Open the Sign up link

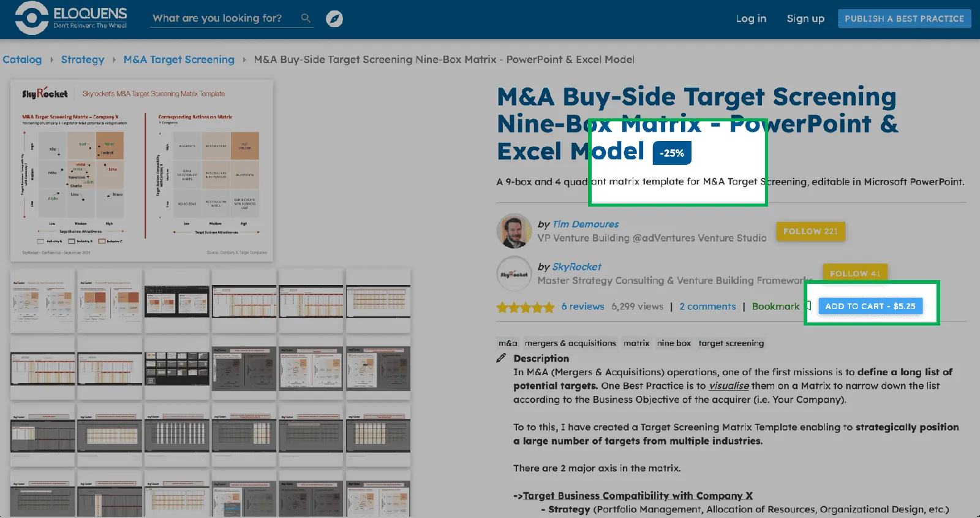[x=805, y=18]
